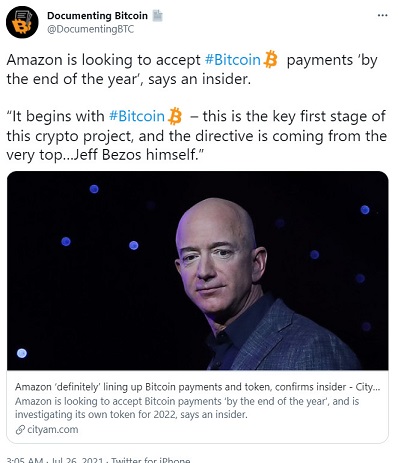Click the chain link icon beside cityam.com
Screen dimensions: 398x463
tap(20, 430)
